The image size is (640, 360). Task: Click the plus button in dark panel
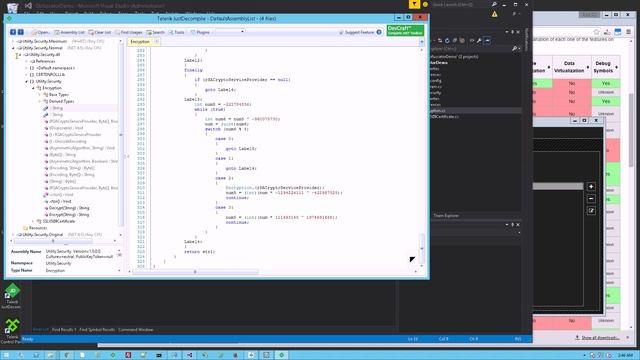(591, 187)
